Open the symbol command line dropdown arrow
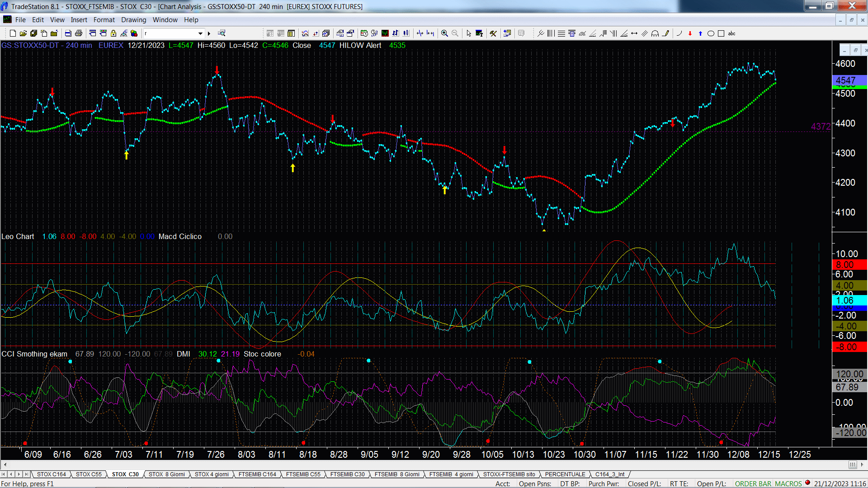 coord(200,33)
